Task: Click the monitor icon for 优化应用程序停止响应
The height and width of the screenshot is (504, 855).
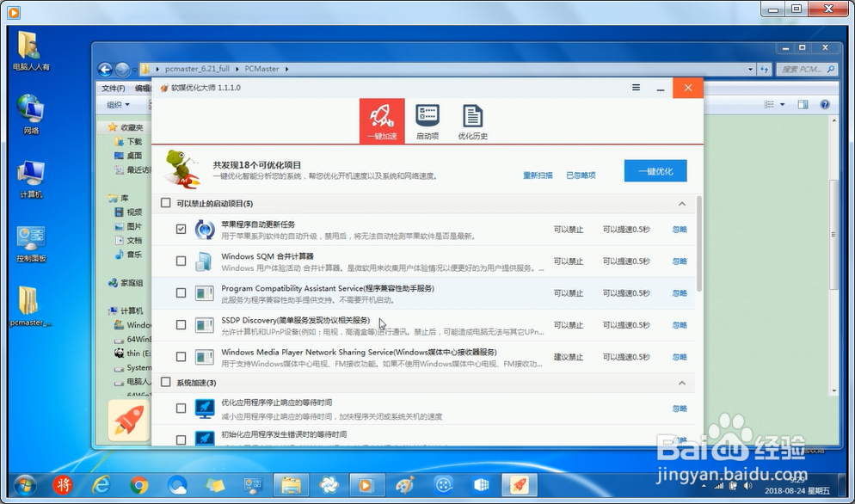Action: (205, 409)
